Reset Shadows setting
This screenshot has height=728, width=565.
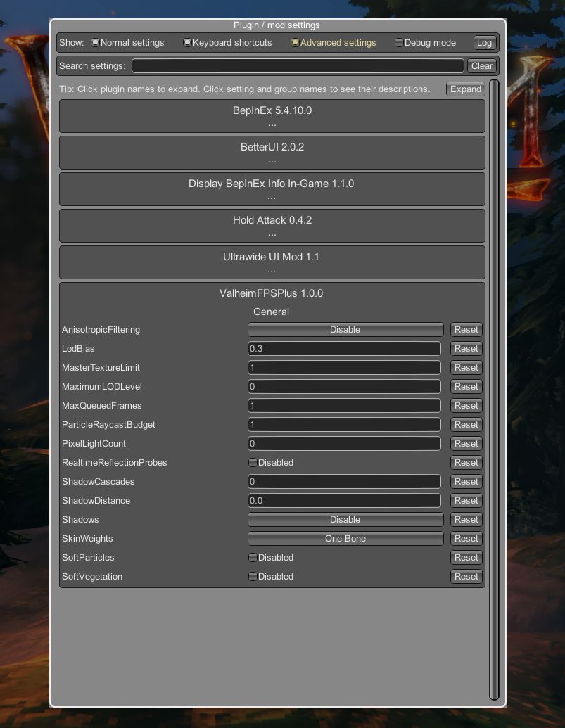pyautogui.click(x=466, y=520)
